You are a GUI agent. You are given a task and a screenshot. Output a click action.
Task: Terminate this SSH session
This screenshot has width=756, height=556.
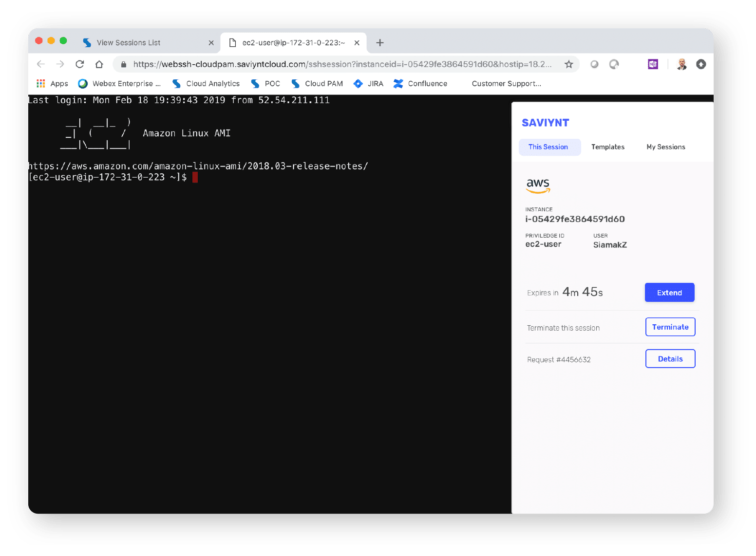(x=670, y=327)
